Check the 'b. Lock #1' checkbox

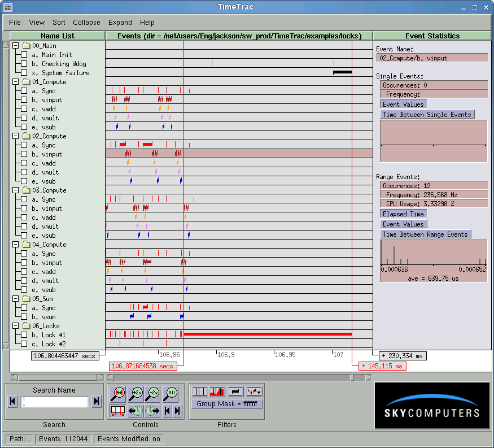pyautogui.click(x=24, y=335)
